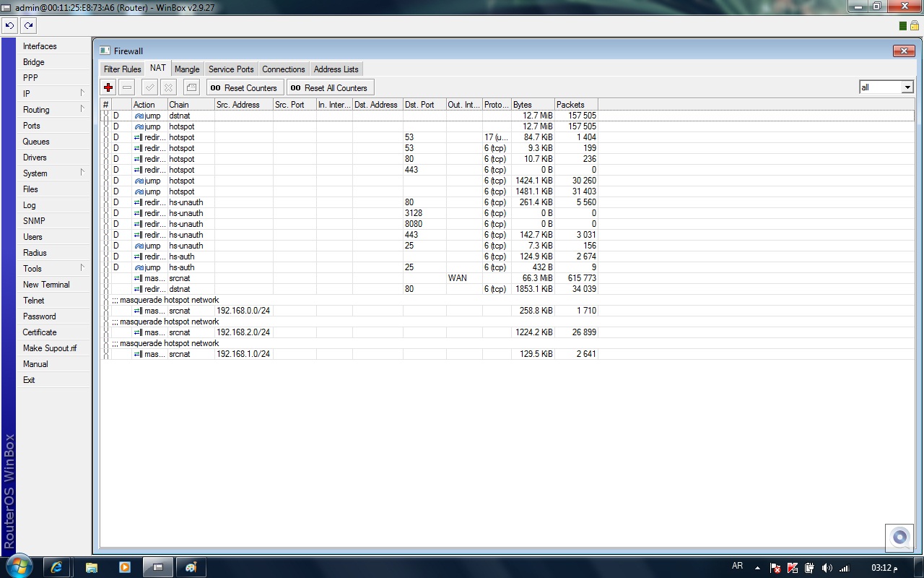Expand the IP submenu

[55, 94]
